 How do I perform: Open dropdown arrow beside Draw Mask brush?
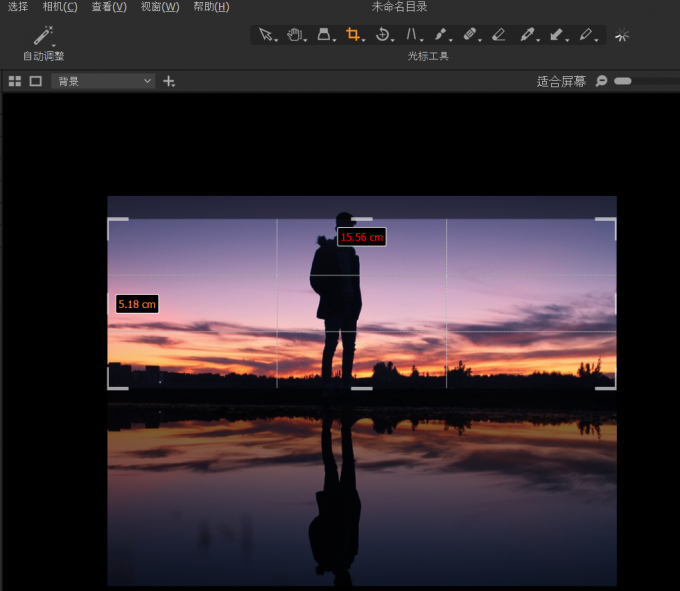tap(451, 40)
